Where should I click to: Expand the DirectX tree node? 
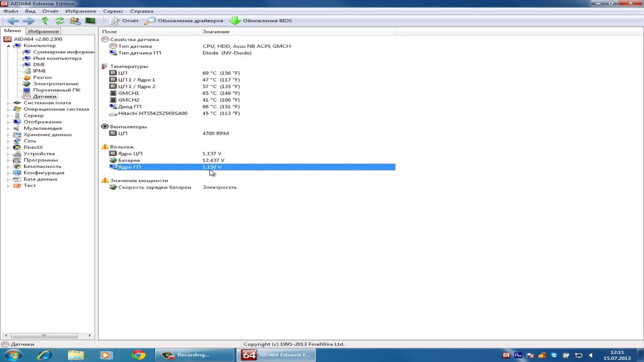click(8, 147)
